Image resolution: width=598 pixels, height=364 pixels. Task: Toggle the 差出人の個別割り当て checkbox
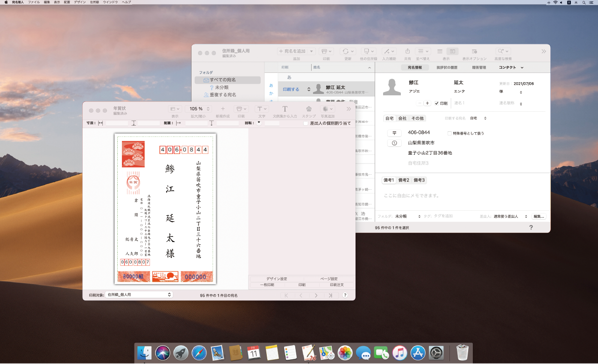pyautogui.click(x=306, y=123)
